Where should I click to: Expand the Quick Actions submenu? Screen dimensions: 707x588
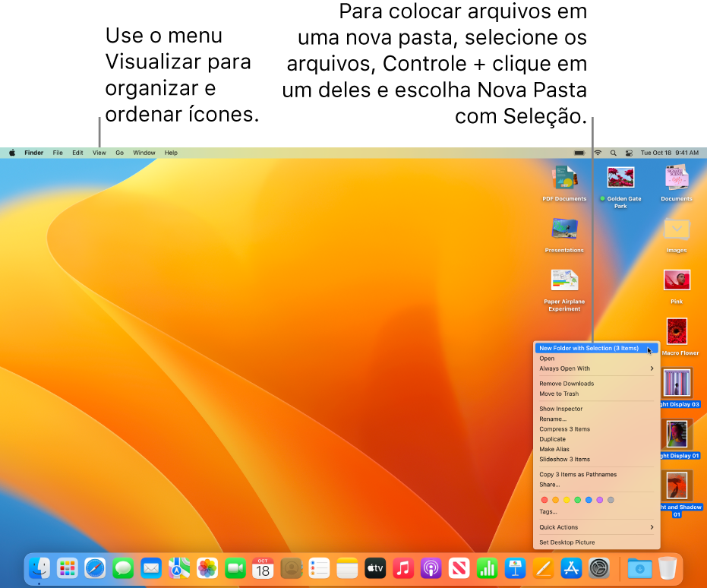tap(596, 527)
